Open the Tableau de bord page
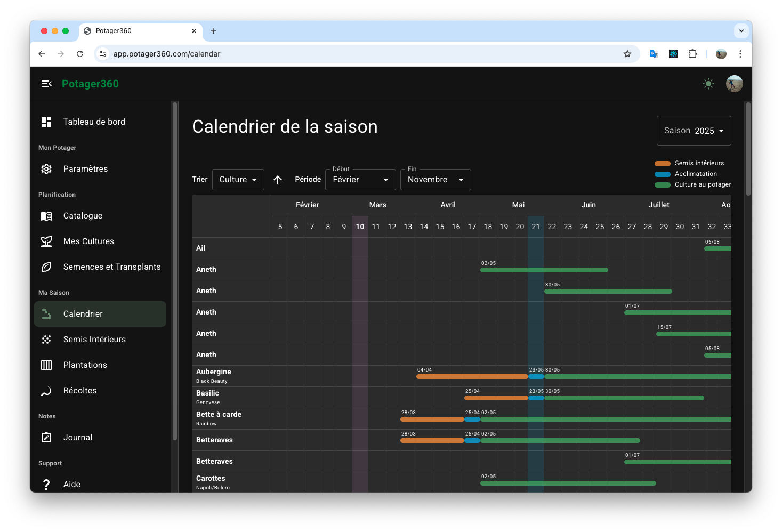This screenshot has height=532, width=782. coord(94,122)
